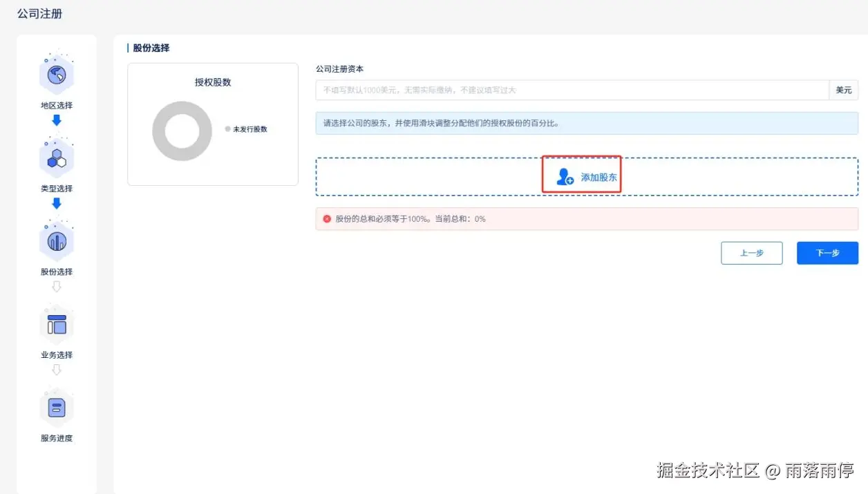Click the 股份选择 section heading
This screenshot has width=868, height=494.
(x=151, y=48)
